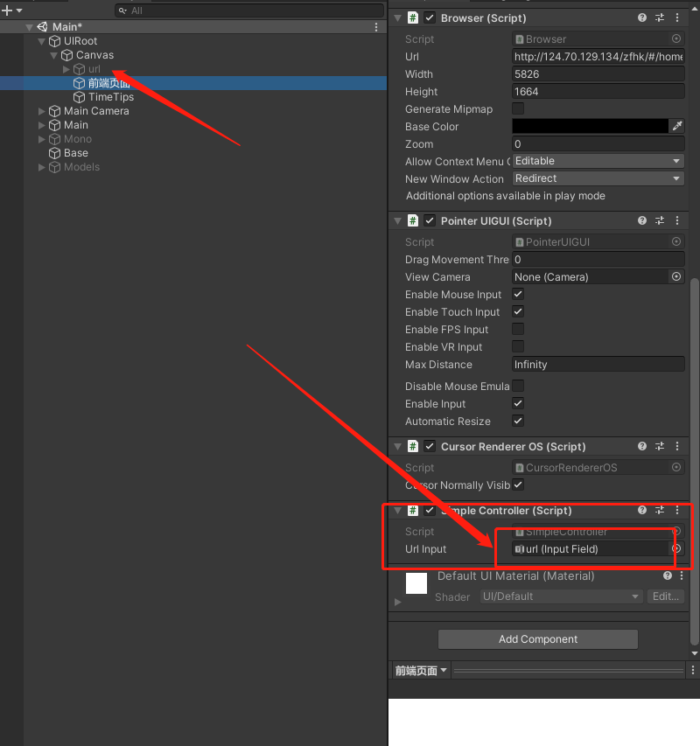Screen dimensions: 700x746
Task: Collapse the Cursor Renderer OS component foldout
Action: tap(397, 446)
